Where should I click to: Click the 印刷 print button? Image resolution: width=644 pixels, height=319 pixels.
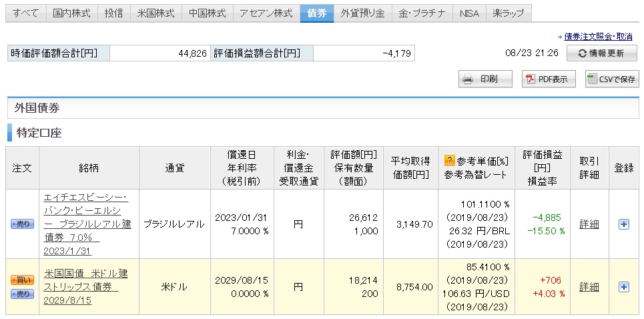pos(485,79)
